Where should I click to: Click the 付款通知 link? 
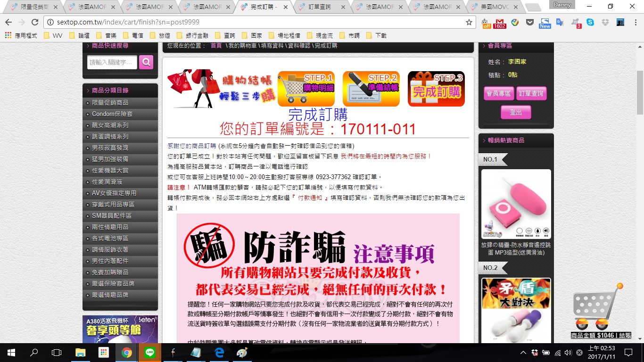pyautogui.click(x=310, y=198)
